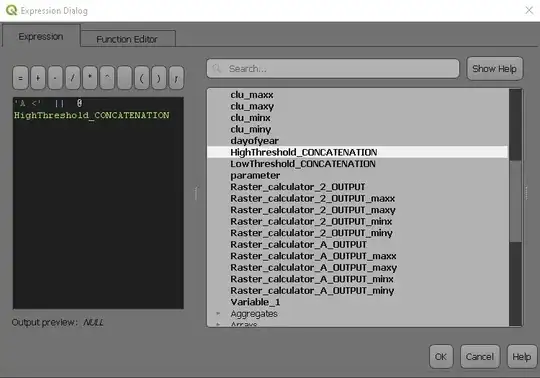
Task: Click the Cancel button
Action: pyautogui.click(x=480, y=357)
